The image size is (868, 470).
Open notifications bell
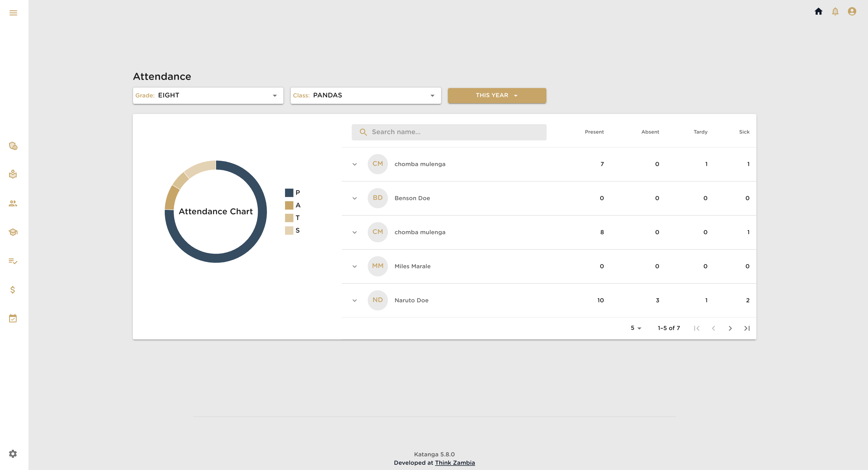click(x=835, y=12)
